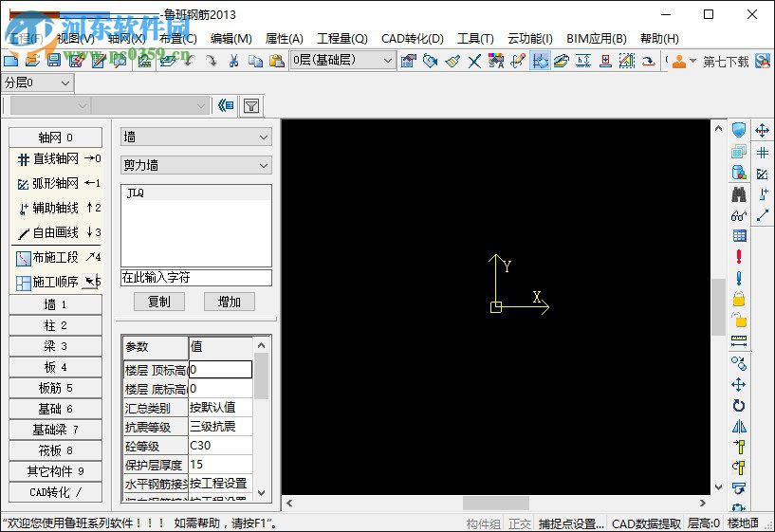Screen dimensions: 775x532
Task: Click the C30 concrete grade cell
Action: click(220, 445)
